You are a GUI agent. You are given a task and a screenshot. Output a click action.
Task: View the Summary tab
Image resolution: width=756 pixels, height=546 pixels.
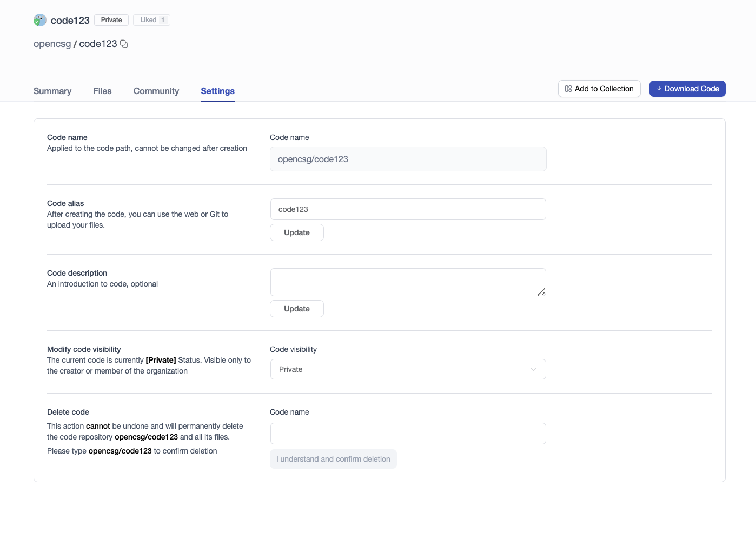pos(52,91)
